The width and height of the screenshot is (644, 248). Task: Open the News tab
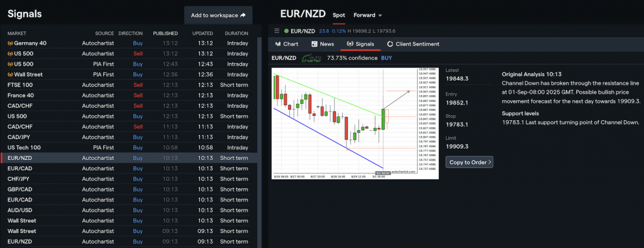point(323,44)
